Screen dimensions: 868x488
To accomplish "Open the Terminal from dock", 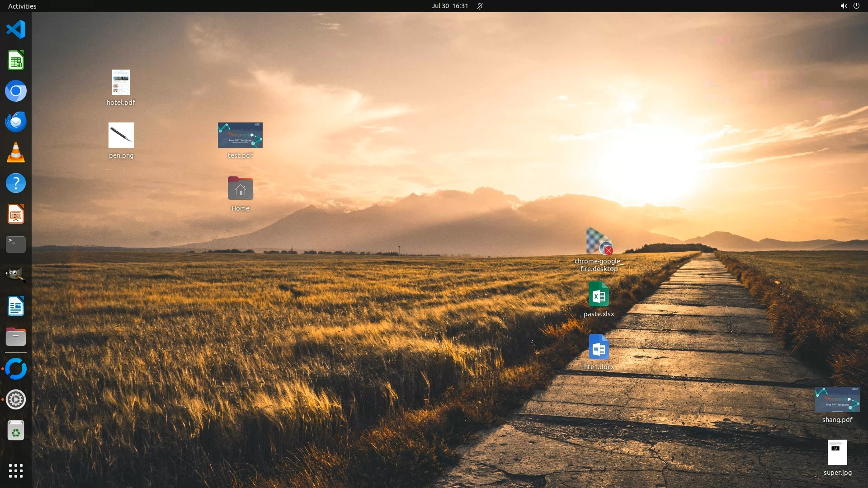I will 16,244.
